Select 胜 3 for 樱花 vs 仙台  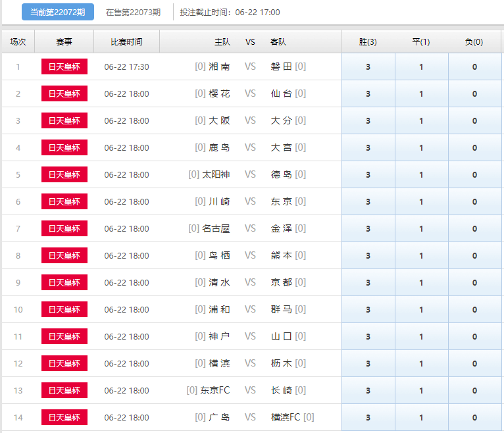click(x=368, y=94)
